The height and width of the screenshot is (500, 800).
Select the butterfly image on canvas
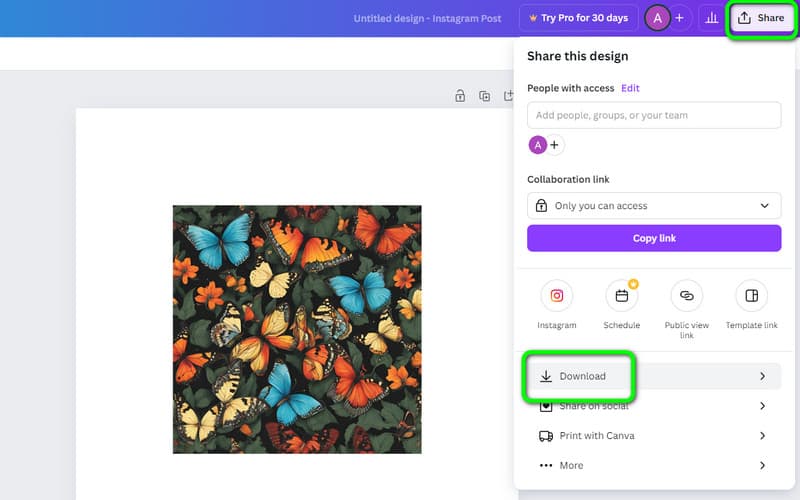(x=297, y=329)
